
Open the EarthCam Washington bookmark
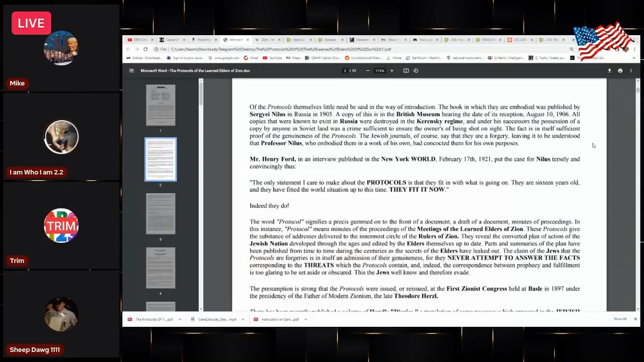[x=425, y=58]
